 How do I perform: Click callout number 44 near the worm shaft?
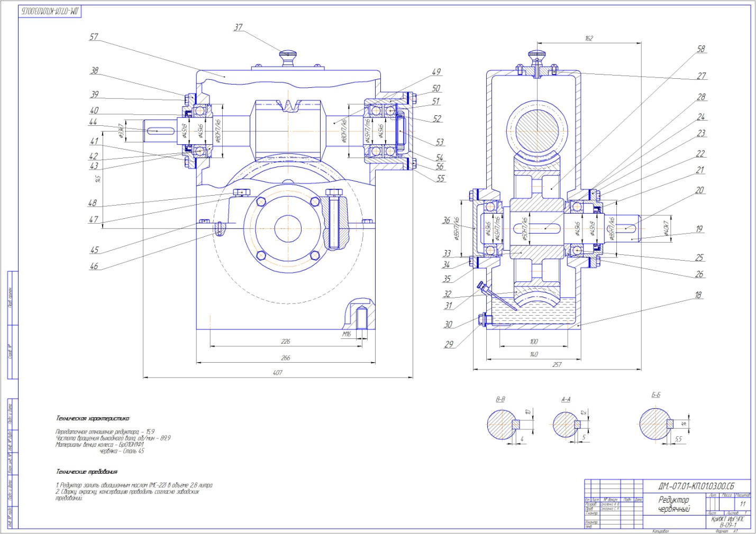pos(93,122)
